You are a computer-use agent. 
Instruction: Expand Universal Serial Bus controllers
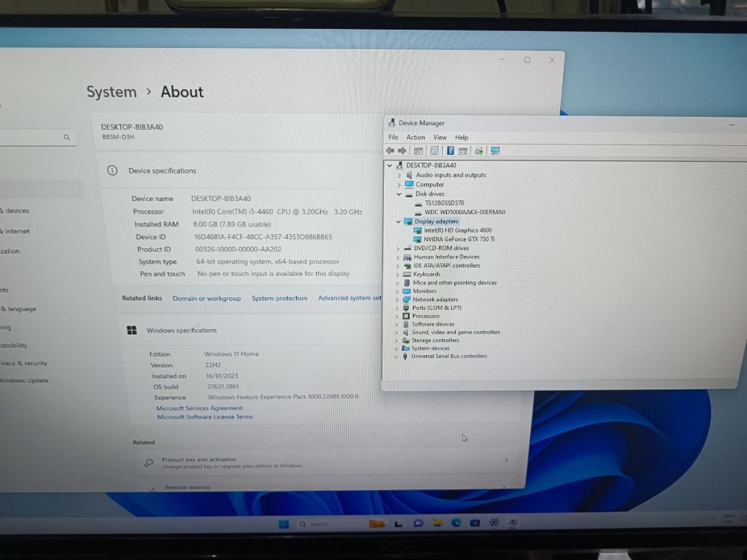[396, 356]
